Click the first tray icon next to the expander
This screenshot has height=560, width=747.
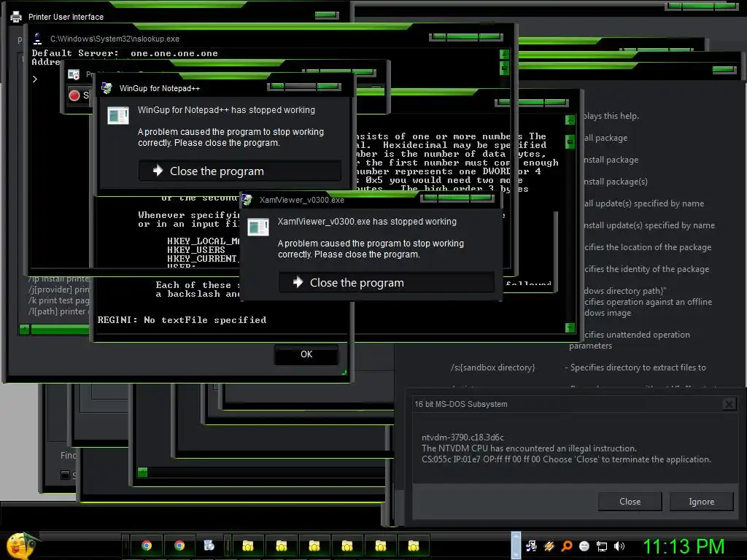(x=531, y=546)
